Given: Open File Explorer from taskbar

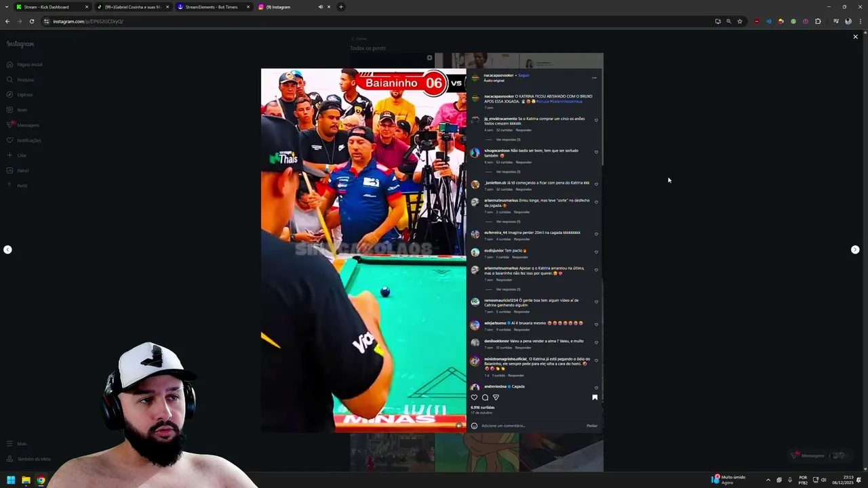Looking at the screenshot, I should pyautogui.click(x=26, y=480).
